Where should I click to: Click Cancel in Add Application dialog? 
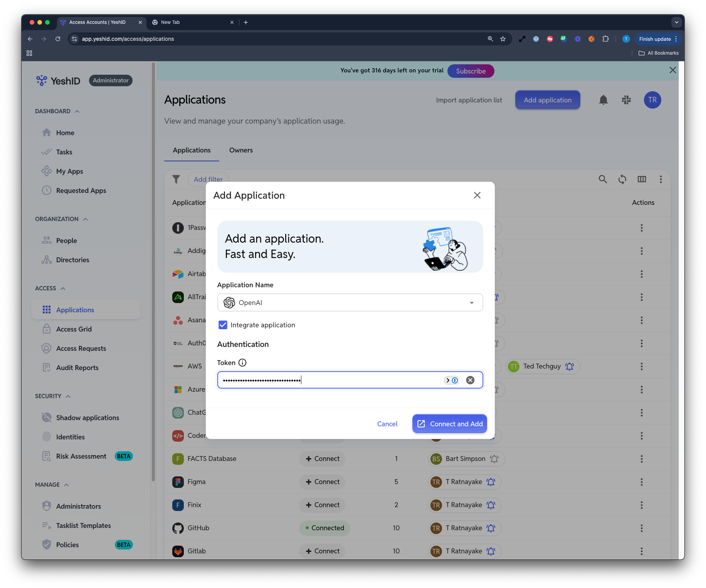pyautogui.click(x=387, y=424)
